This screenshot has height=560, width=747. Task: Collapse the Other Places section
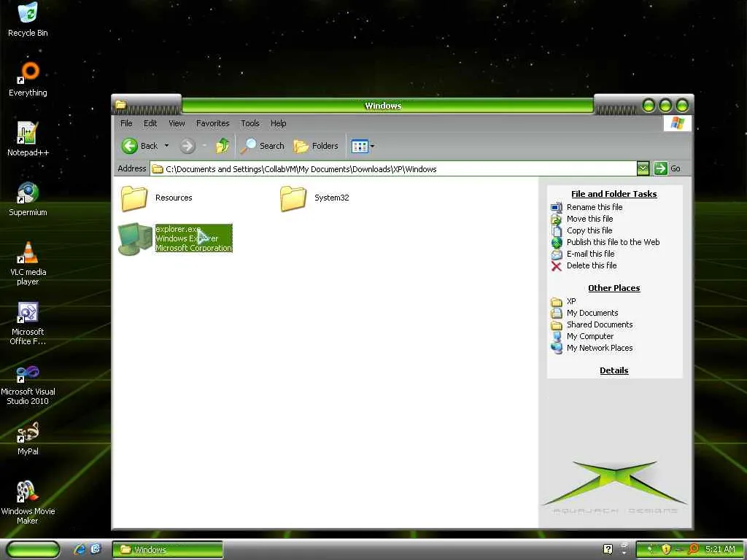coord(614,288)
